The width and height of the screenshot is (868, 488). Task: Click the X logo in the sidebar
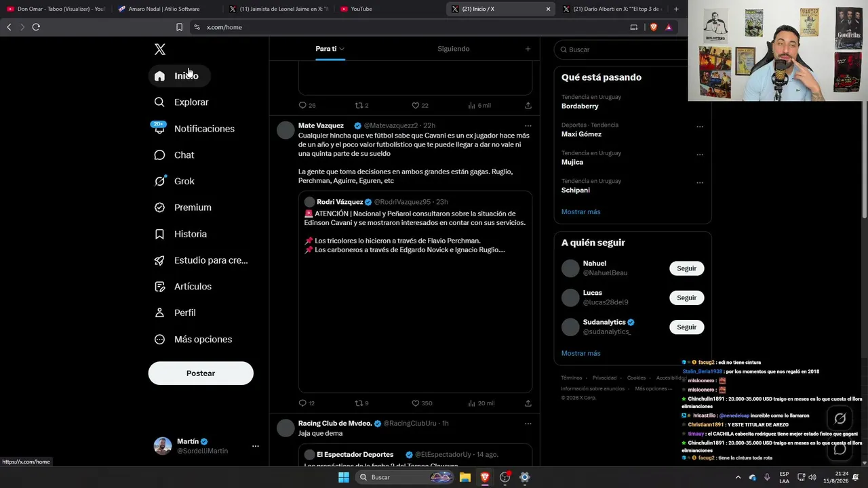[160, 49]
